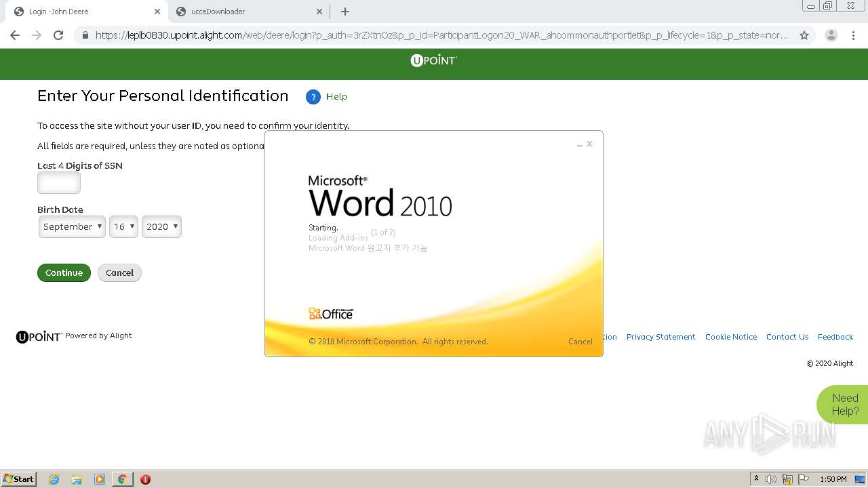Click the site lock icon in the address bar

(x=85, y=35)
